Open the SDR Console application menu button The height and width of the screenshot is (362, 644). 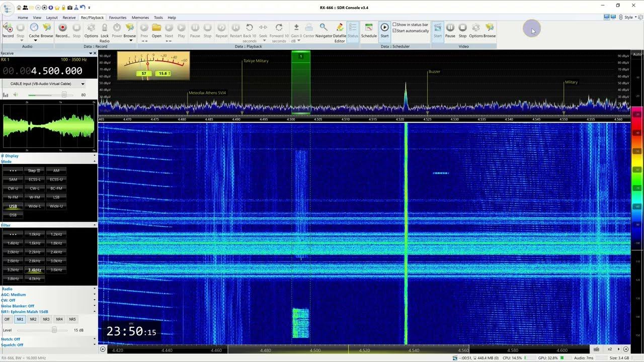coord(7,9)
